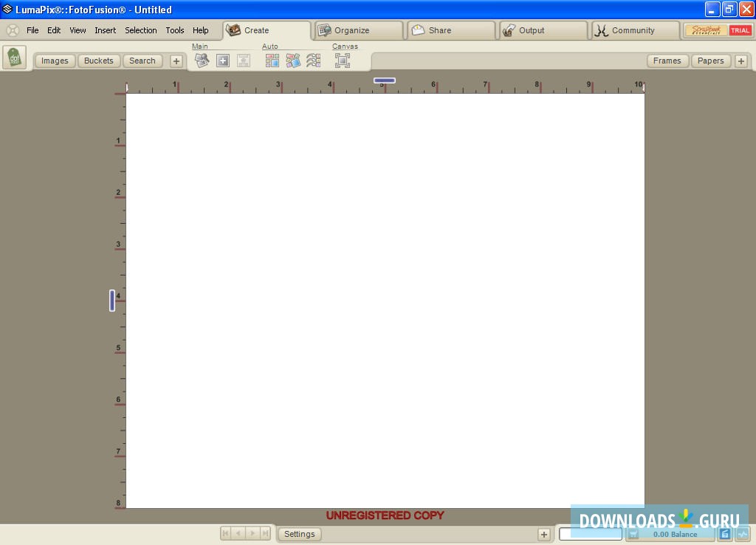Open the Help menu

(x=201, y=30)
